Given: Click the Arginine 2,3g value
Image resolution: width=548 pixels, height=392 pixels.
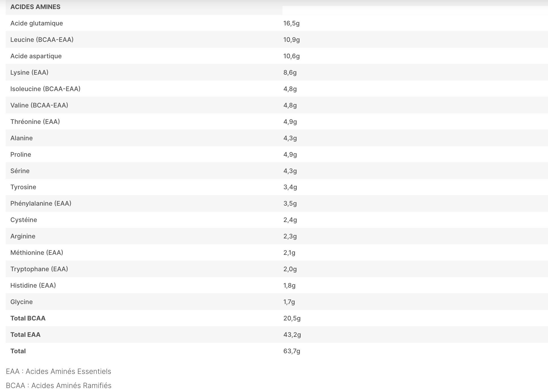Looking at the screenshot, I should 290,236.
